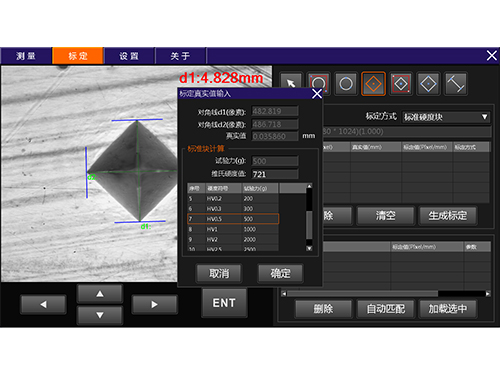Click the right arrow navigation button

click(154, 304)
